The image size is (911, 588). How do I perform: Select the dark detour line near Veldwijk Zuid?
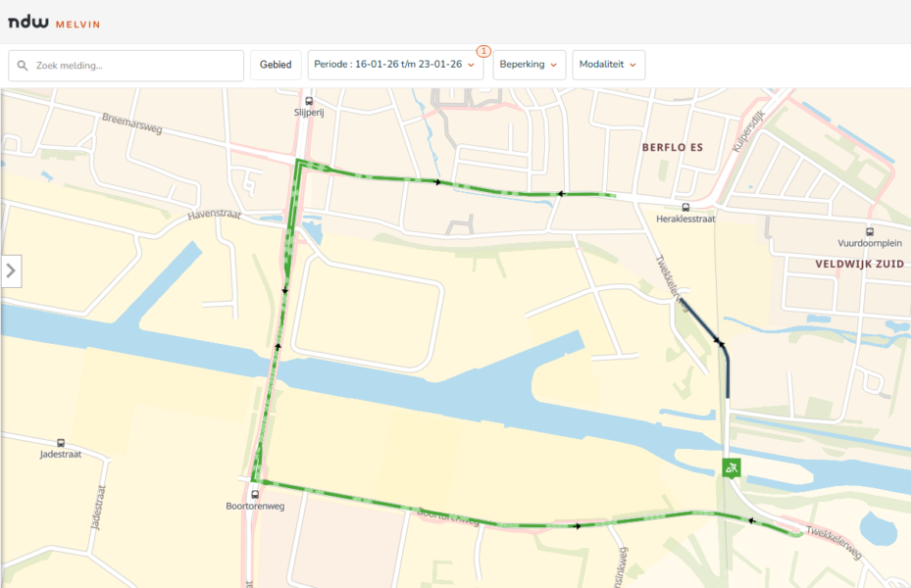click(699, 323)
